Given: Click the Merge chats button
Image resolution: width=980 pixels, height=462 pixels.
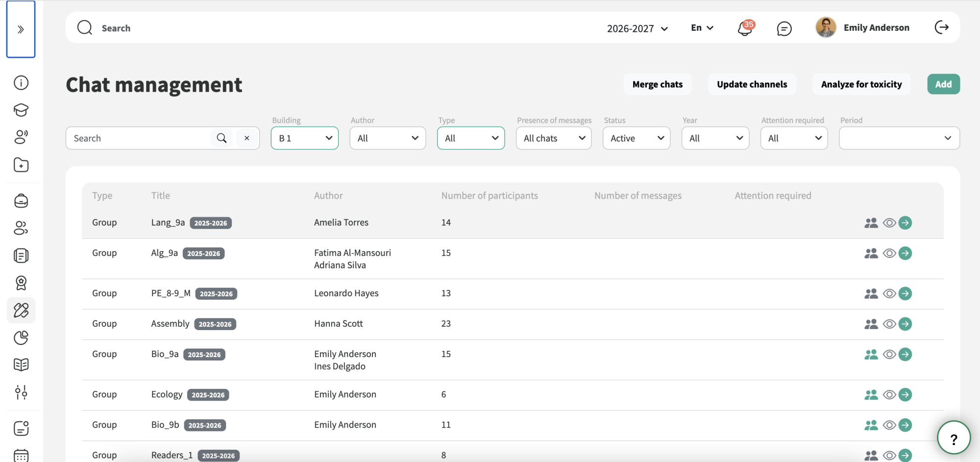Looking at the screenshot, I should click(658, 84).
